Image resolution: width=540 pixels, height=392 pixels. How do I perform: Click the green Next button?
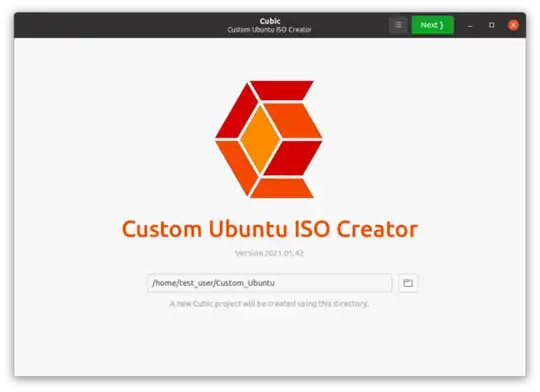click(433, 25)
